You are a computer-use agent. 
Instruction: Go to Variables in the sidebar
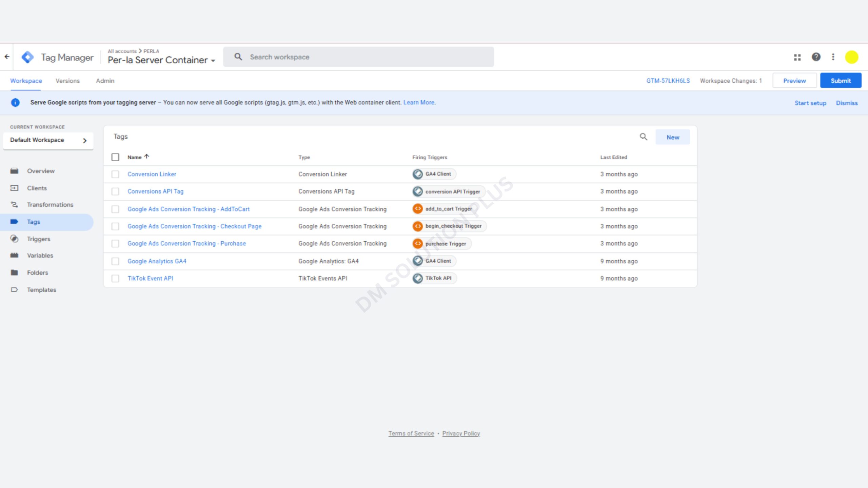40,256
